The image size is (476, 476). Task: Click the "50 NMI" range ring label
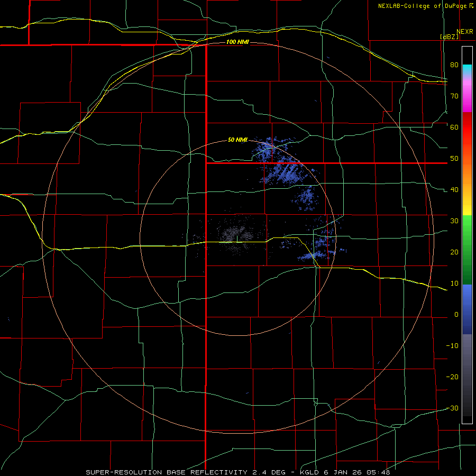[237, 140]
